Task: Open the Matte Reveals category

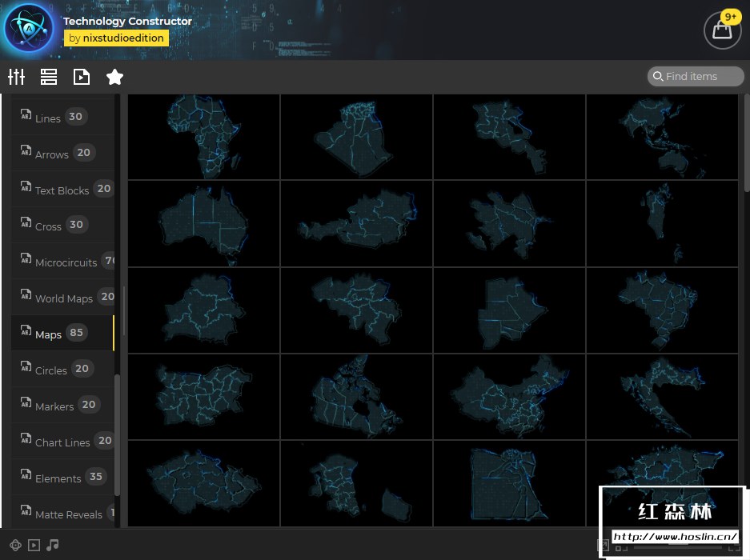Action: click(x=62, y=512)
